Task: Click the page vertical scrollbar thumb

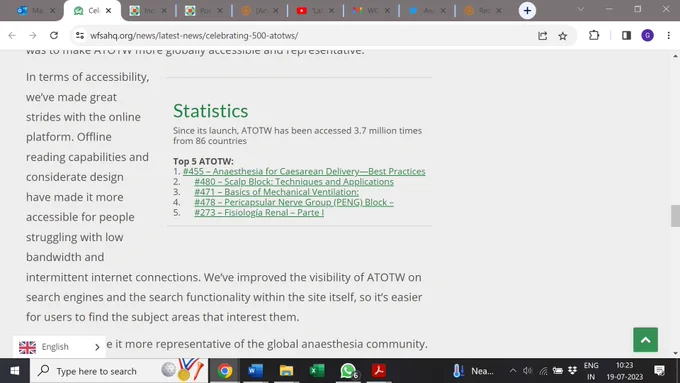Action: click(x=675, y=216)
